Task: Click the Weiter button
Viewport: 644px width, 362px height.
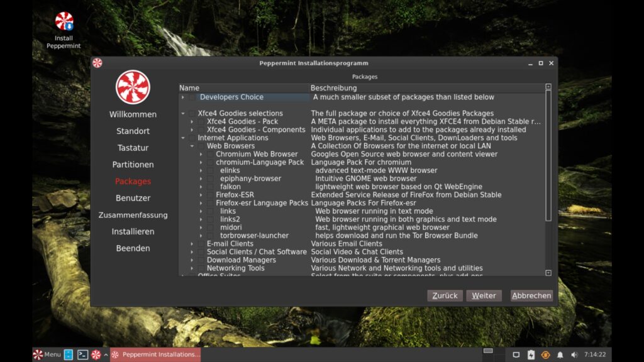Action: pos(484,295)
